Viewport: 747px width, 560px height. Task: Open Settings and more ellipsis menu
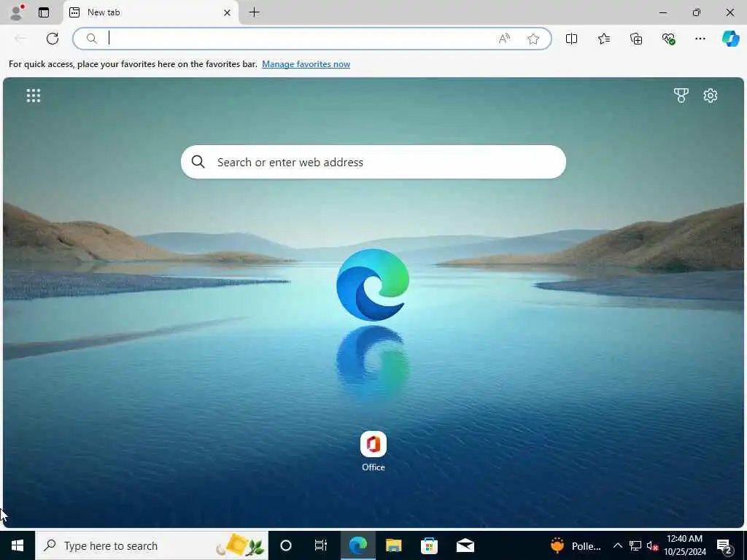[x=700, y=39]
